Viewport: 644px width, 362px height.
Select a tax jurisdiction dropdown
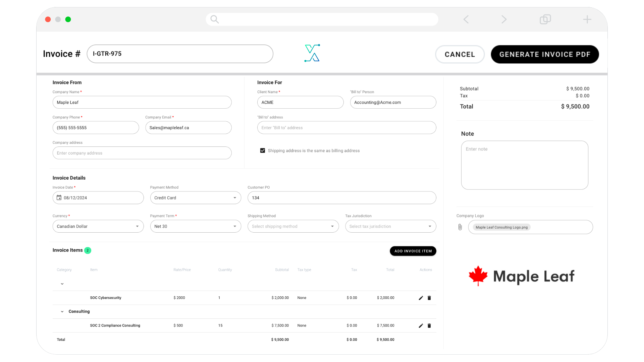(x=390, y=227)
